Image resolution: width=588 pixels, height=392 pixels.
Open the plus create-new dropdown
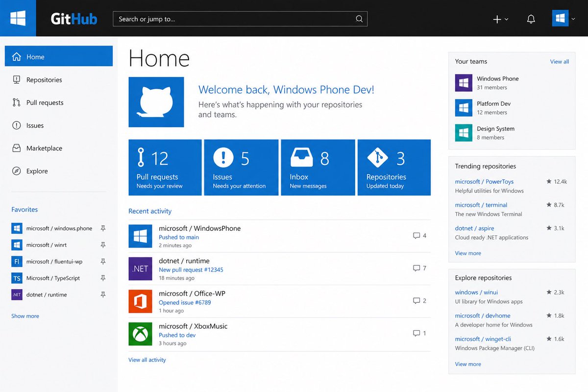click(500, 19)
